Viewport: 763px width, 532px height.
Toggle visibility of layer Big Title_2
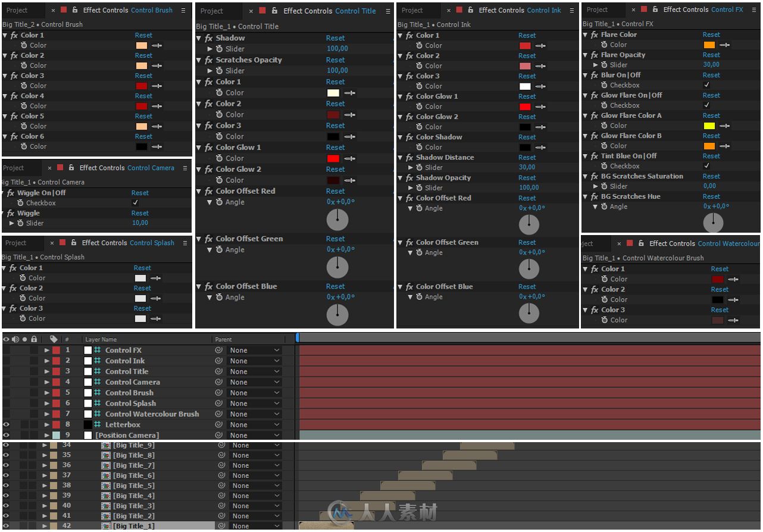click(x=6, y=516)
